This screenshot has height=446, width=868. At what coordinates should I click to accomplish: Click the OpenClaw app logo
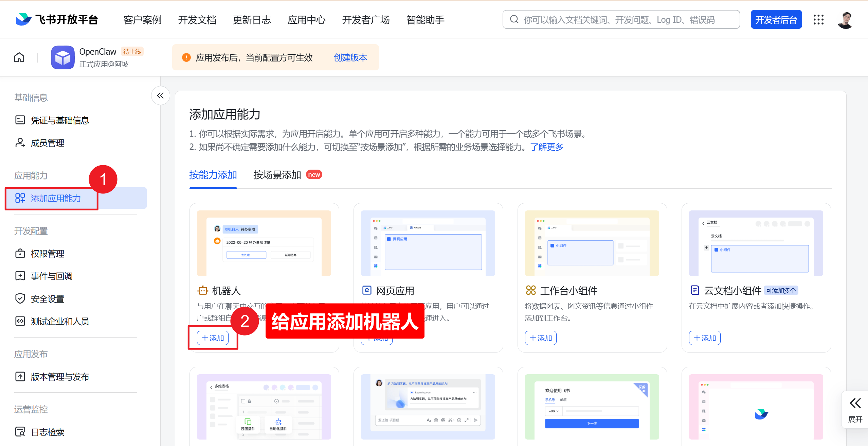coord(62,57)
